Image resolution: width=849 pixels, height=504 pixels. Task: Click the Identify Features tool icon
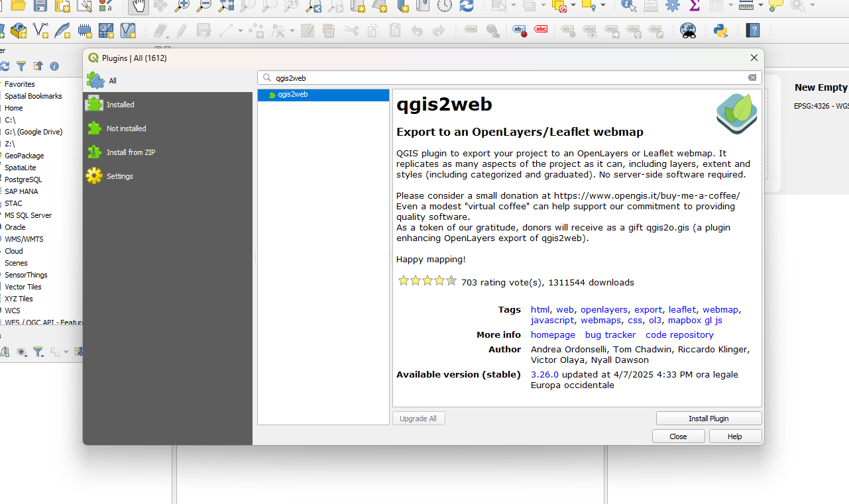point(630,5)
